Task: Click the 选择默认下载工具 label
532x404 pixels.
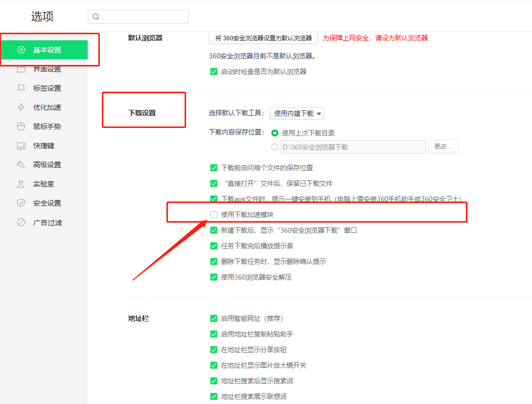Action: click(236, 113)
